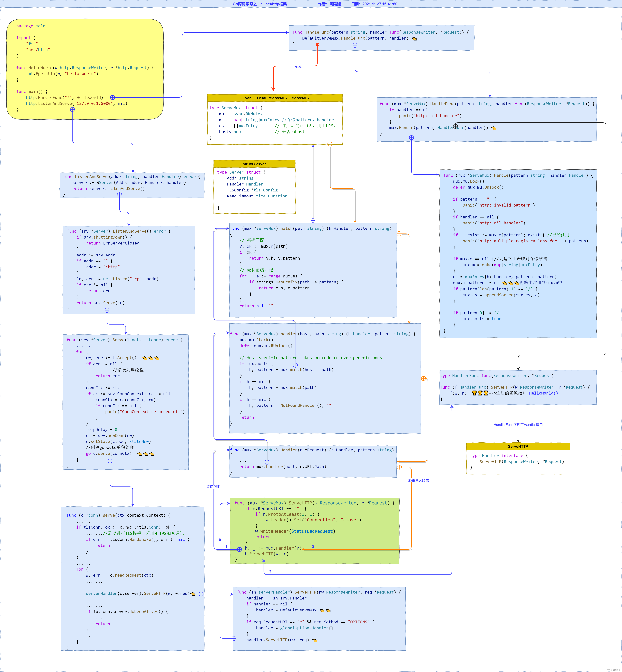Click line 'type Handler interface {'
Viewport: 622px width, 672px height.
tap(499, 456)
